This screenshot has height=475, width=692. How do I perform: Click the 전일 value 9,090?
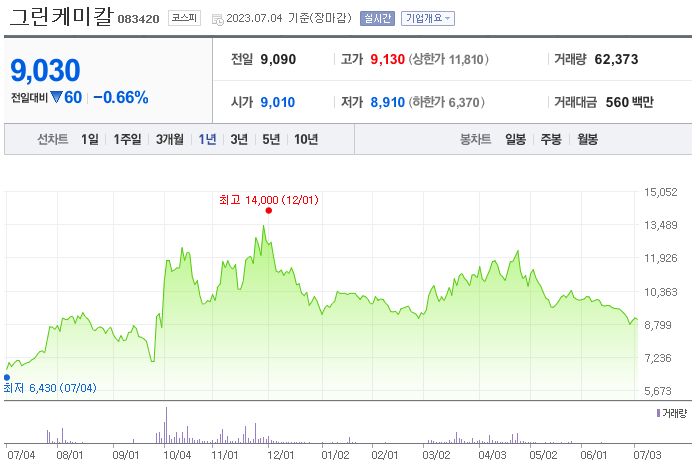[x=278, y=59]
